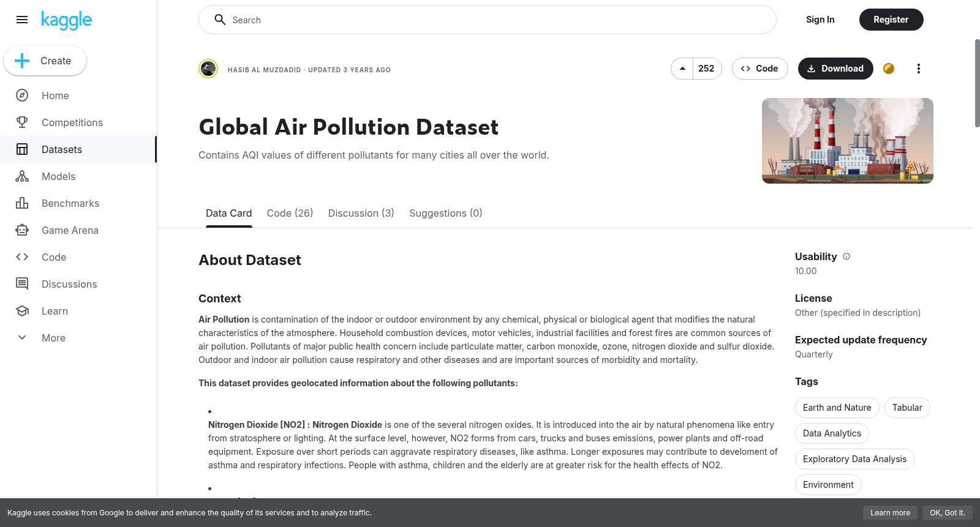The image size is (980, 527).
Task: Open the Code (26) tab
Action: point(290,213)
